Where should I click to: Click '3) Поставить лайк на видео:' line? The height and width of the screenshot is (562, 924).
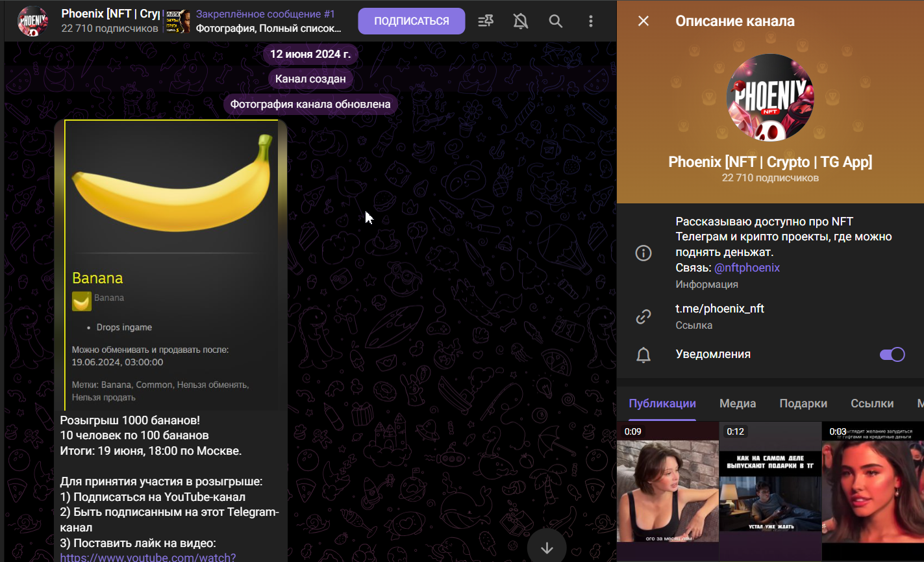(x=138, y=543)
